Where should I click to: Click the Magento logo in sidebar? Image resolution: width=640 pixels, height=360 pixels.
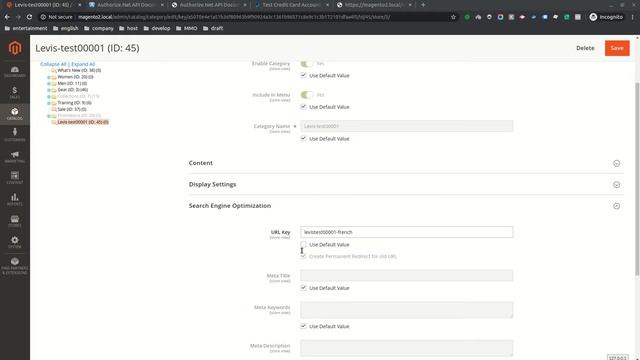tap(15, 48)
